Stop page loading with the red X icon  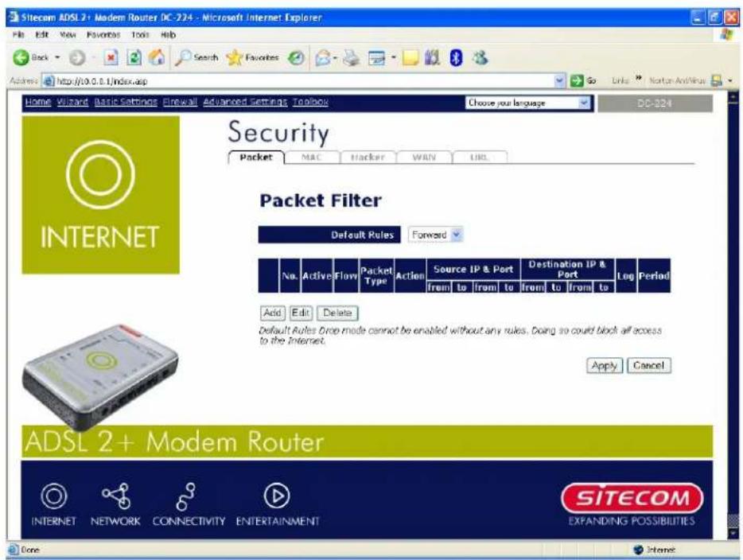tap(111, 58)
